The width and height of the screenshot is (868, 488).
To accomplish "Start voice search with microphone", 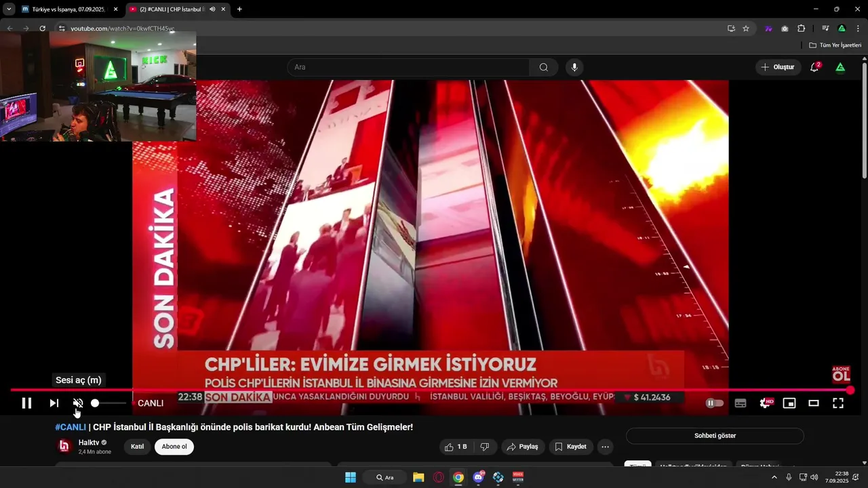I will (x=574, y=67).
